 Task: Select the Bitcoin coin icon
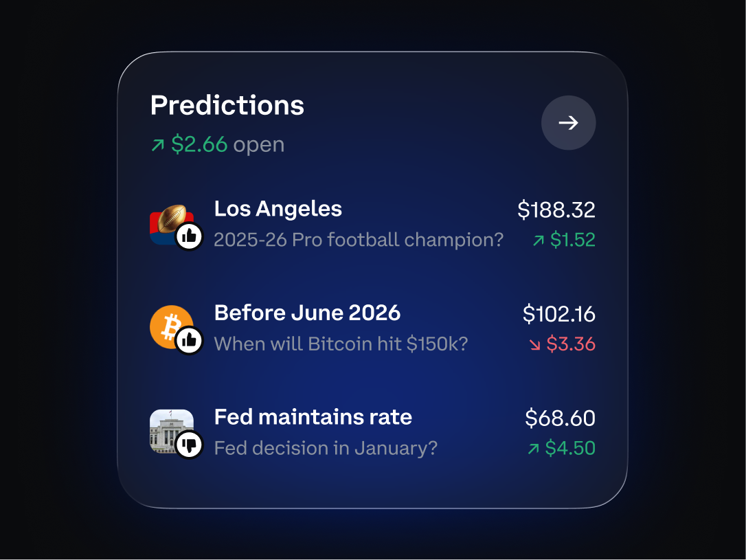tap(170, 323)
